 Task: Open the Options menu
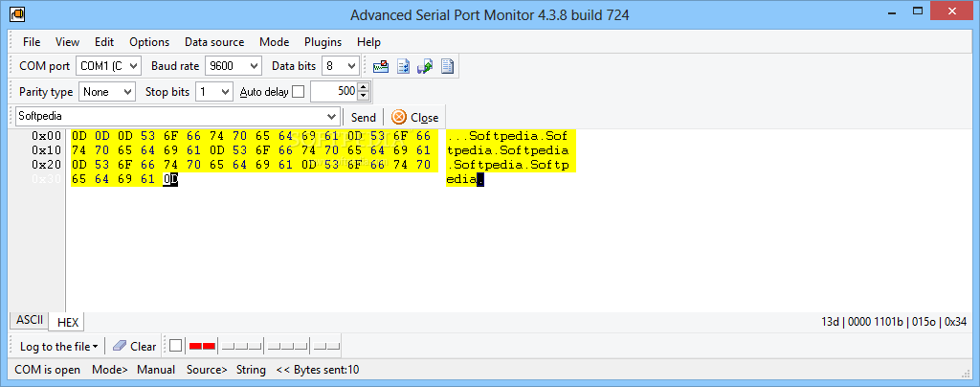(x=149, y=42)
